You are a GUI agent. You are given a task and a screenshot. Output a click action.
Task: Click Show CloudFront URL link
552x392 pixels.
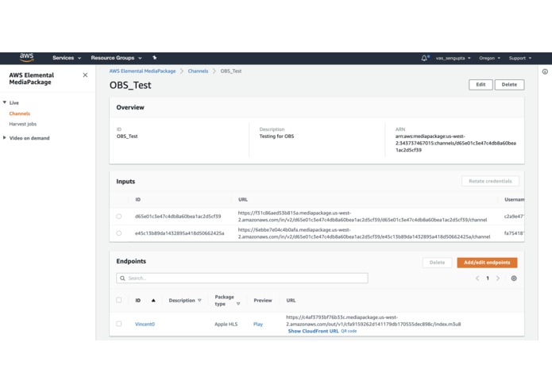pyautogui.click(x=313, y=331)
